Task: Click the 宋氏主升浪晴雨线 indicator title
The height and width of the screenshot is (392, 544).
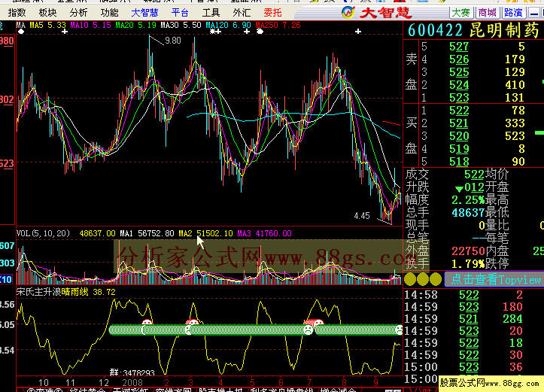Action: click(53, 292)
